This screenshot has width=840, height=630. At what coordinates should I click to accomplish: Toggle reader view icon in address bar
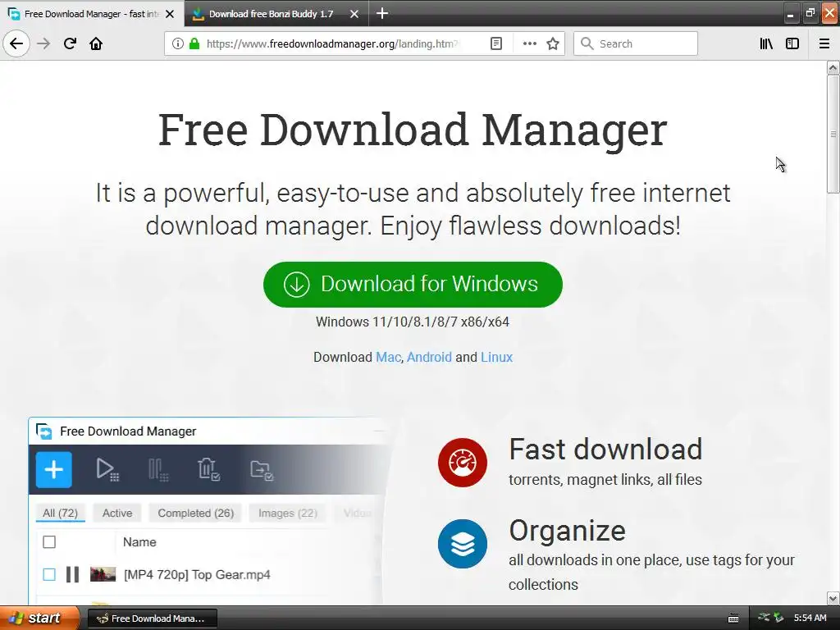[x=496, y=43]
